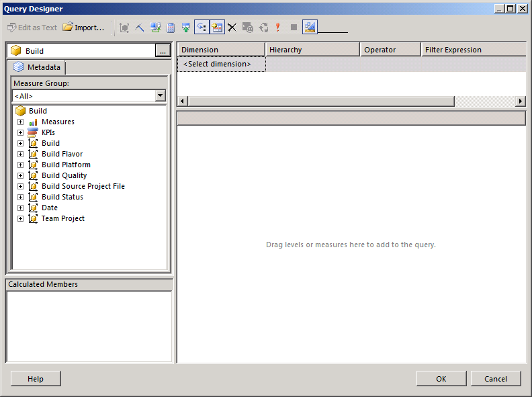Click the Import query button
Screen dimensions: 532x397
tap(83, 28)
